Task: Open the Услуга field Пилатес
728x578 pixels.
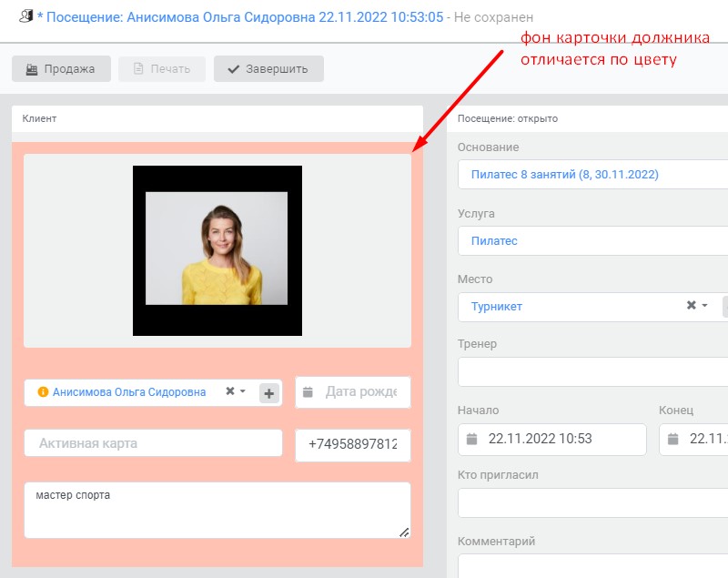Action: (x=593, y=241)
